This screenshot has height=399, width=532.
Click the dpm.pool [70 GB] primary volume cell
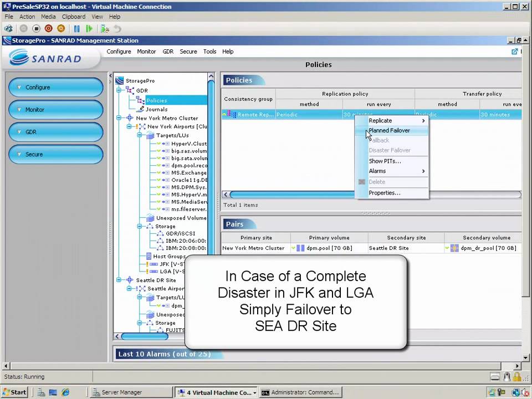(x=329, y=248)
